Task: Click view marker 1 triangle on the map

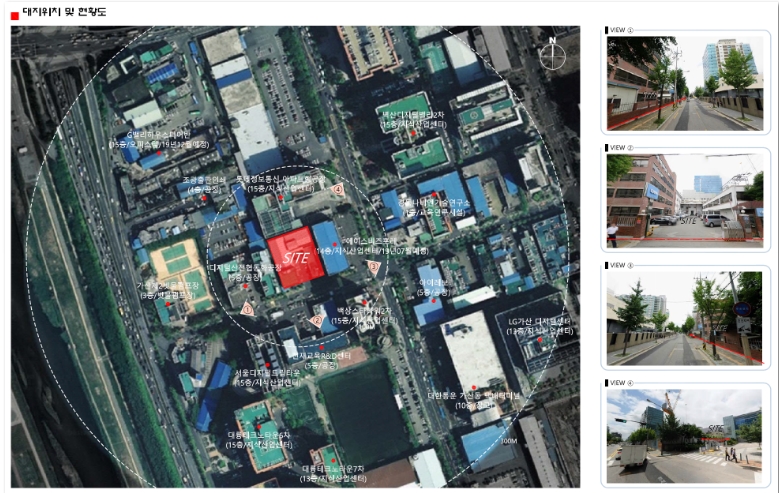Action: click(x=248, y=310)
